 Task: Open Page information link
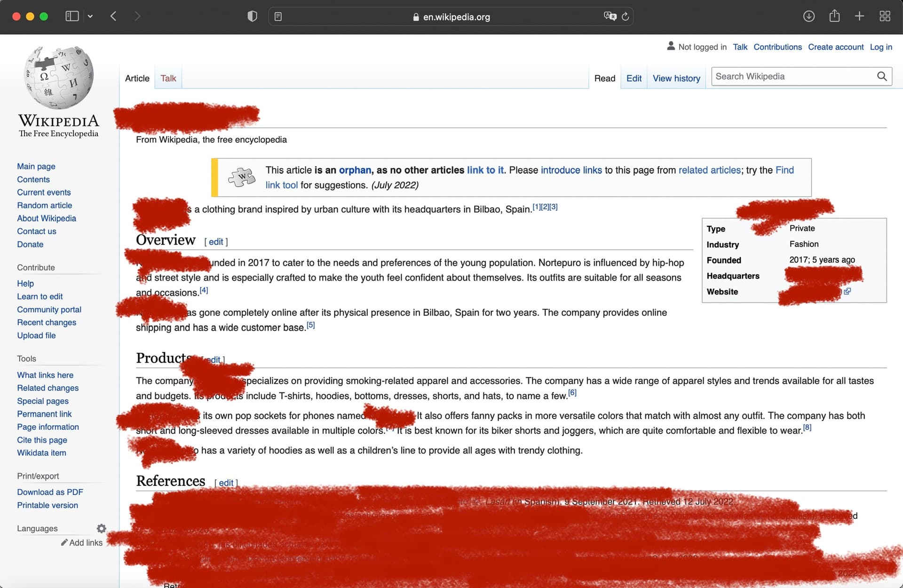click(48, 427)
